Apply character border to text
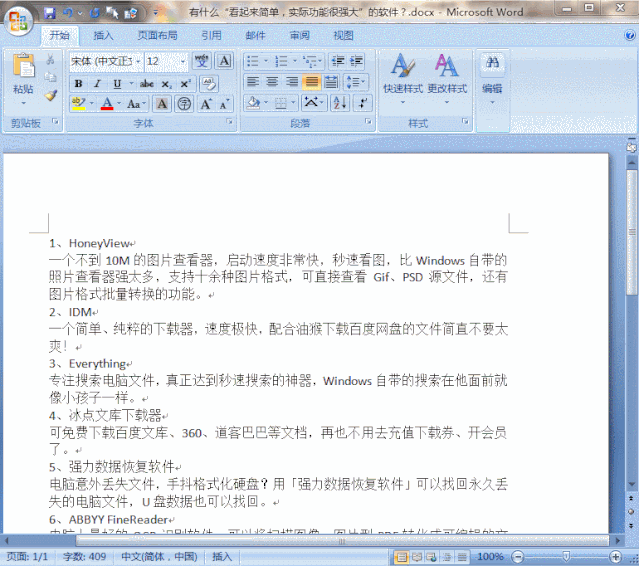Screen dimensions: 639x566 pos(225,61)
